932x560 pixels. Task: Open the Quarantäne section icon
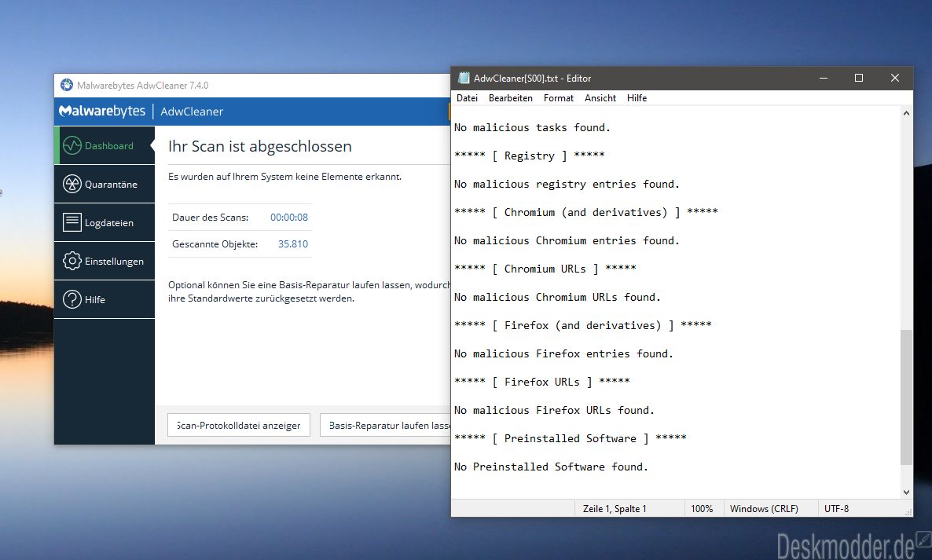pyautogui.click(x=72, y=184)
